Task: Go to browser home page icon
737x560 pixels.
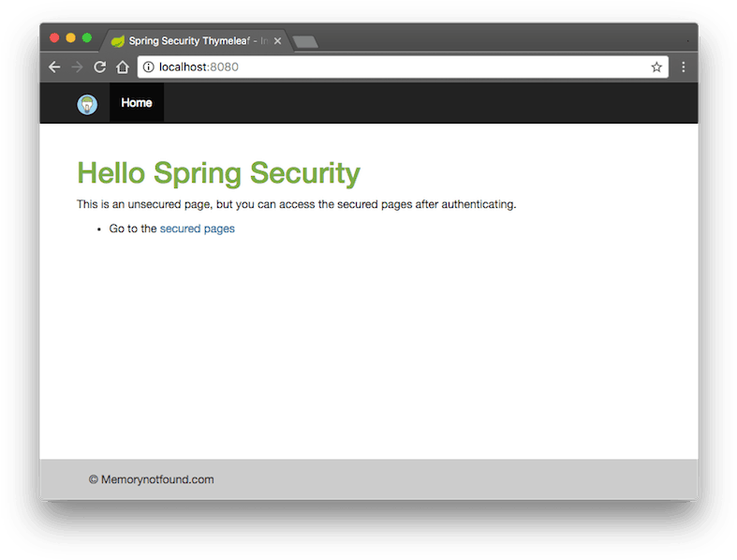Action: (x=123, y=67)
